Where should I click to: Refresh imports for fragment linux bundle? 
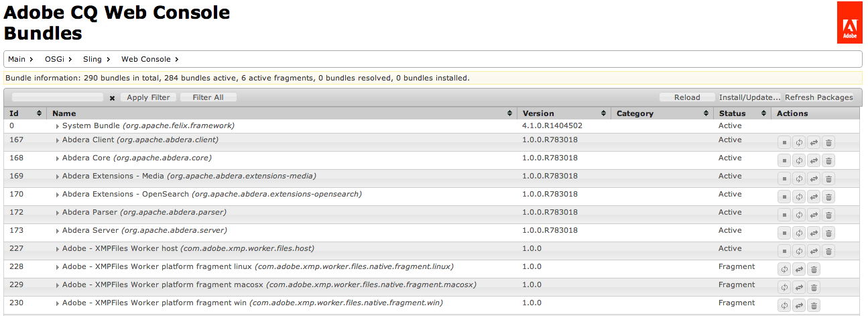pos(784,269)
